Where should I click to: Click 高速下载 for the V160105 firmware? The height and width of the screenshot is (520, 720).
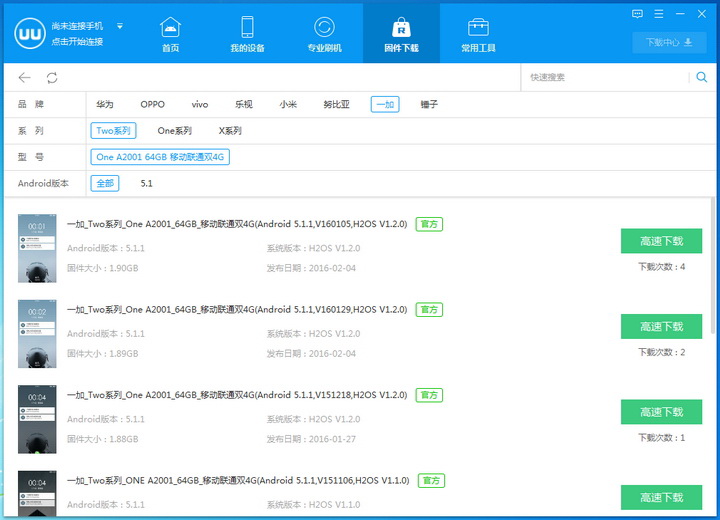661,241
